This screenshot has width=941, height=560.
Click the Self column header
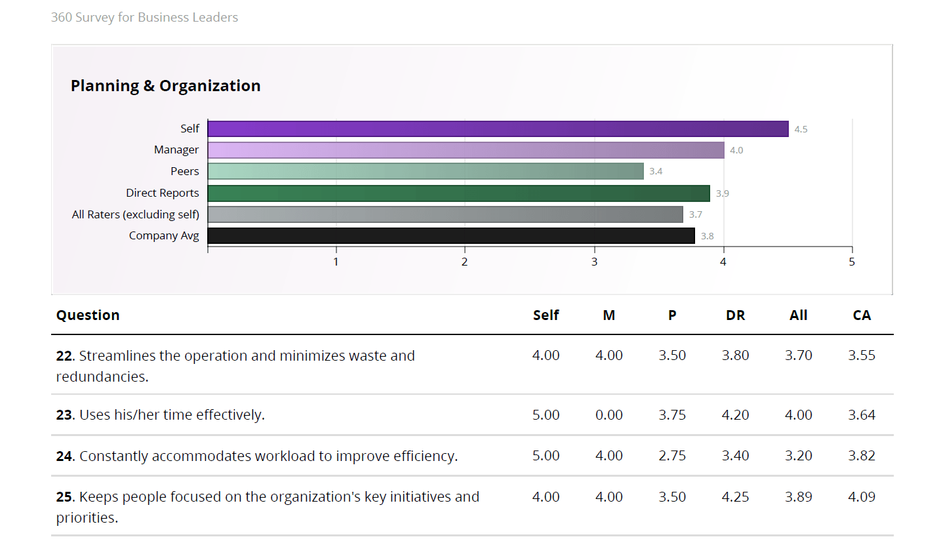546,315
